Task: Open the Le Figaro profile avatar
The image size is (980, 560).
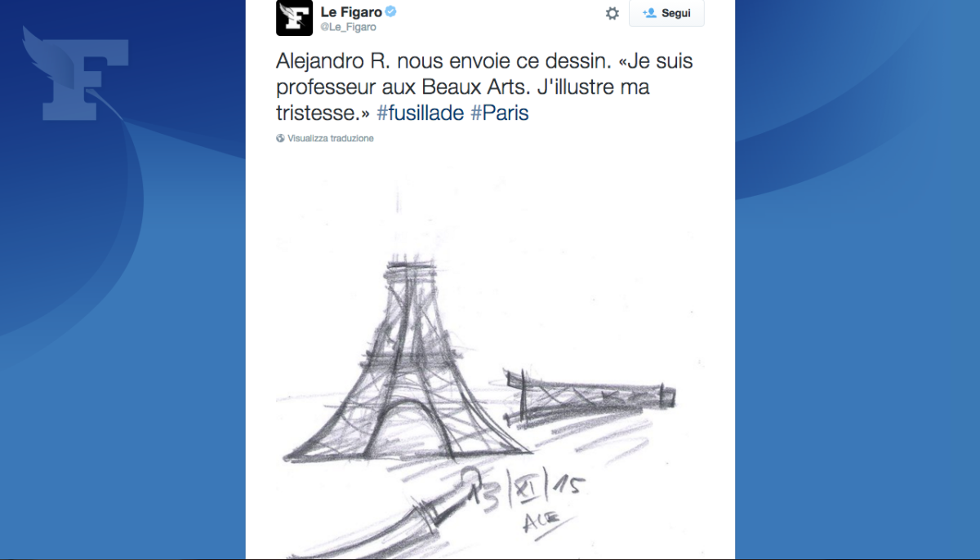Action: (294, 18)
